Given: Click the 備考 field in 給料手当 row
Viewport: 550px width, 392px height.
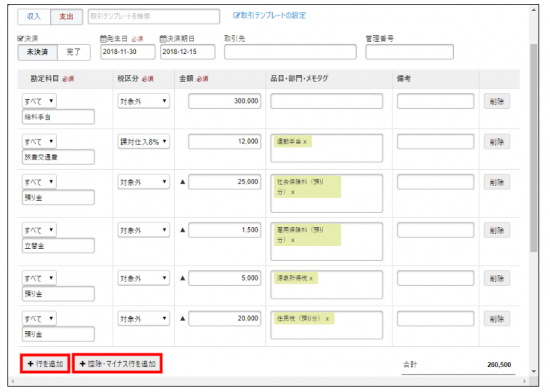Looking at the screenshot, I should (x=435, y=101).
